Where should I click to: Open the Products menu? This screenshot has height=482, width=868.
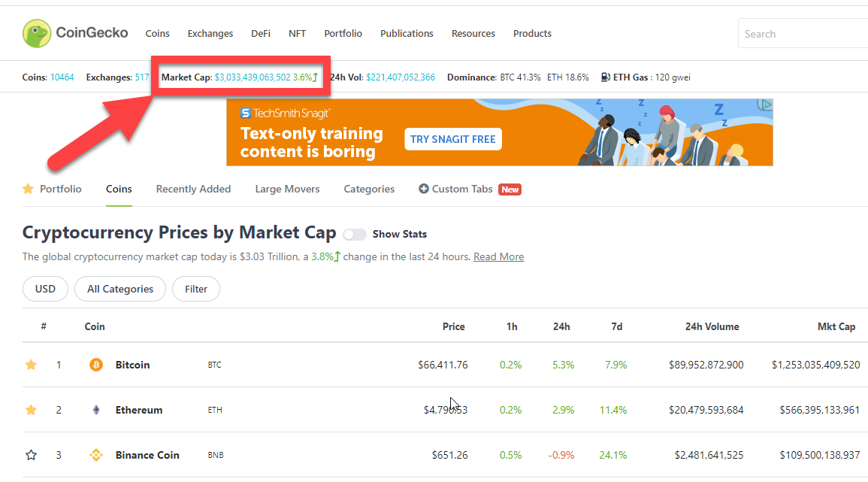click(533, 33)
